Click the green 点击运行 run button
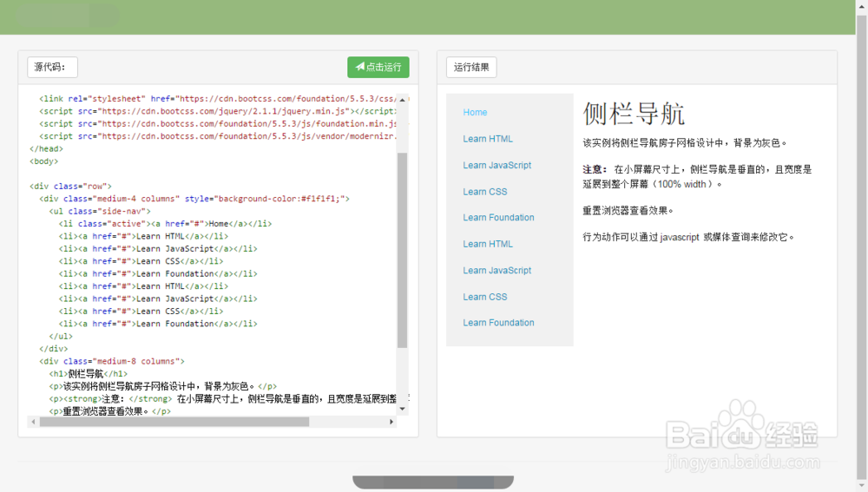 (378, 67)
